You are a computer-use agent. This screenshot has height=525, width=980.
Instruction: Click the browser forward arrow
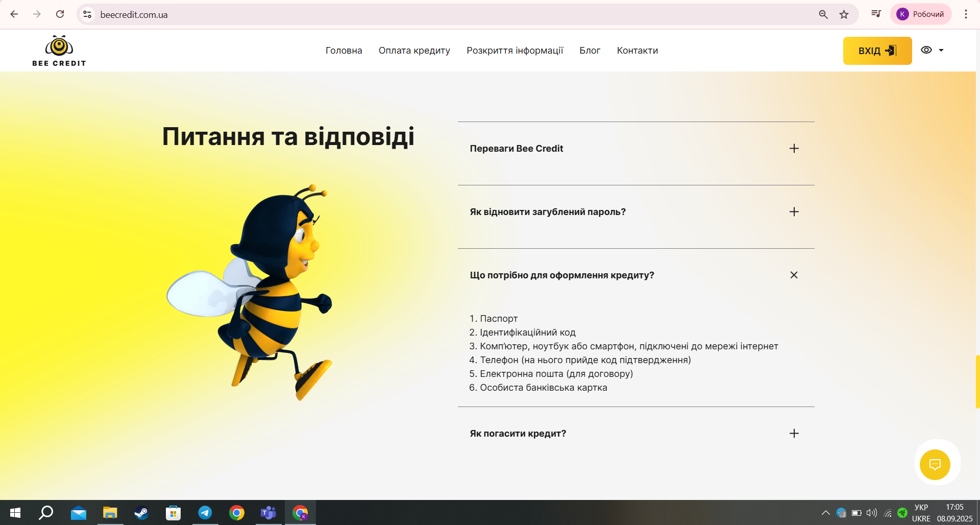(37, 14)
